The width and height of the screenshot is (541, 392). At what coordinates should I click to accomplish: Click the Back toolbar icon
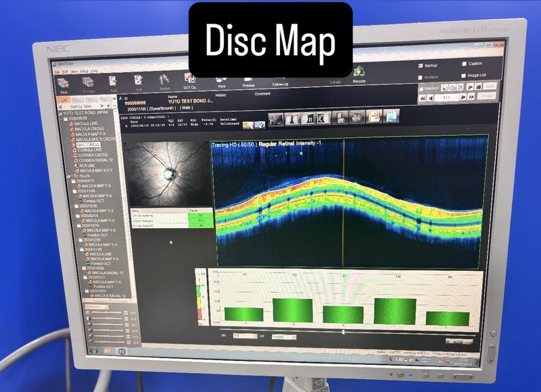(63, 84)
